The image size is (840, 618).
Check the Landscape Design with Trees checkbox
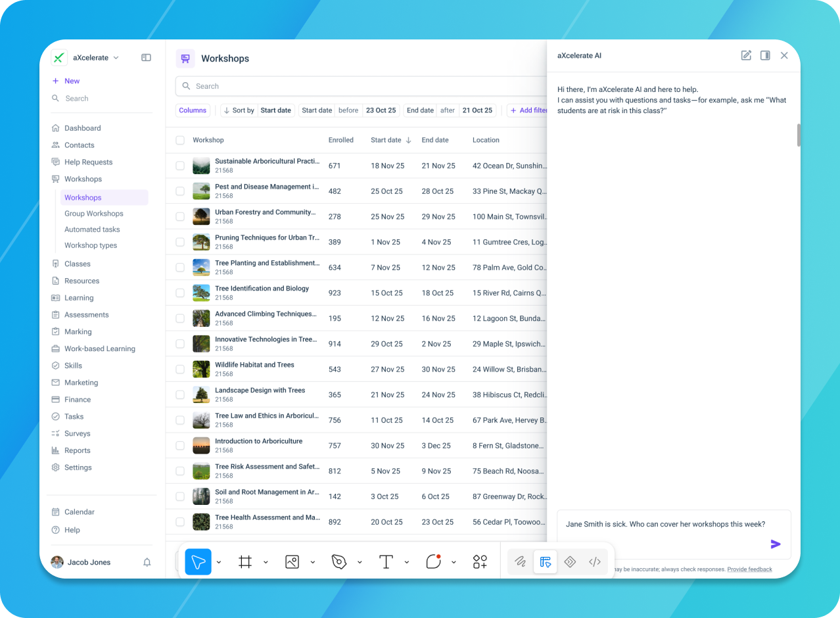[x=180, y=395]
